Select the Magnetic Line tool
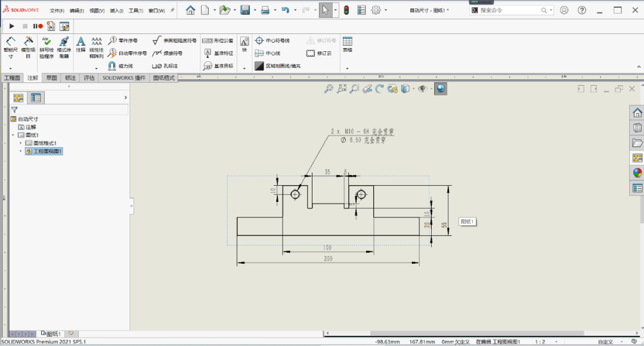 (120, 66)
